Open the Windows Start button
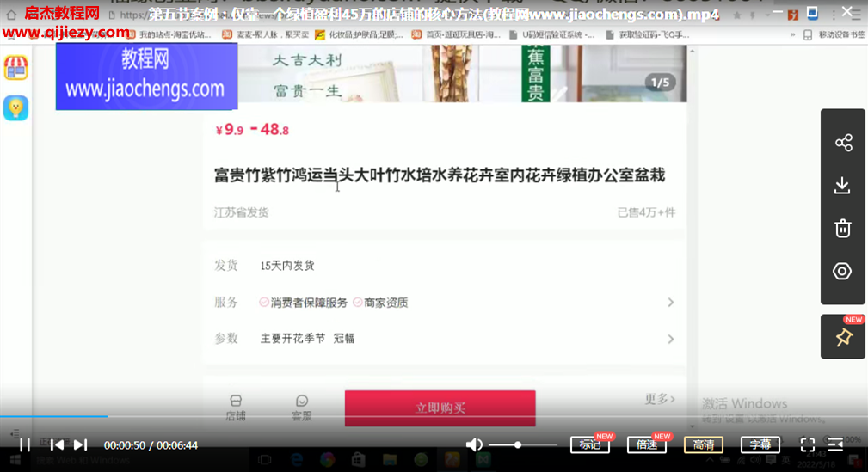This screenshot has height=472, width=868. [15, 460]
